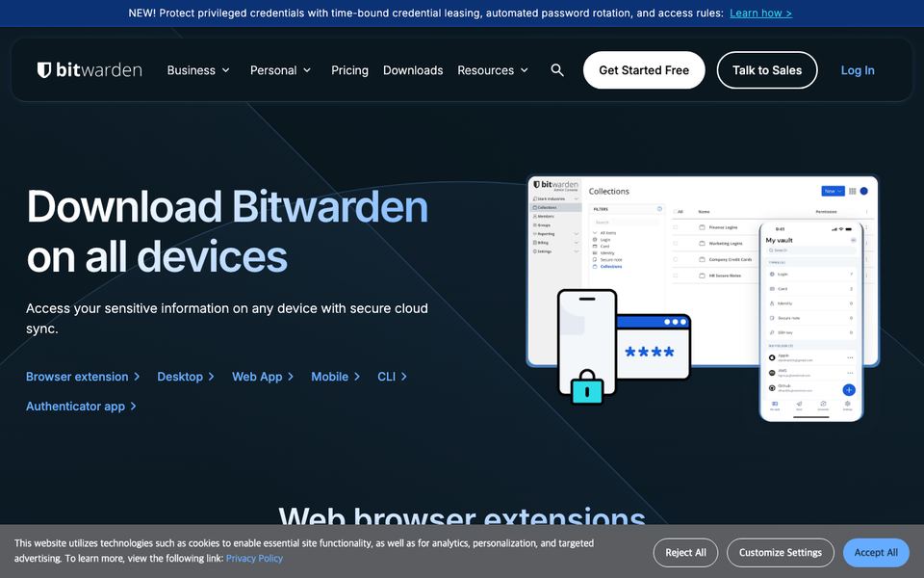This screenshot has width=924, height=578.
Task: Click the Bitwarden product preview image
Action: 703,298
